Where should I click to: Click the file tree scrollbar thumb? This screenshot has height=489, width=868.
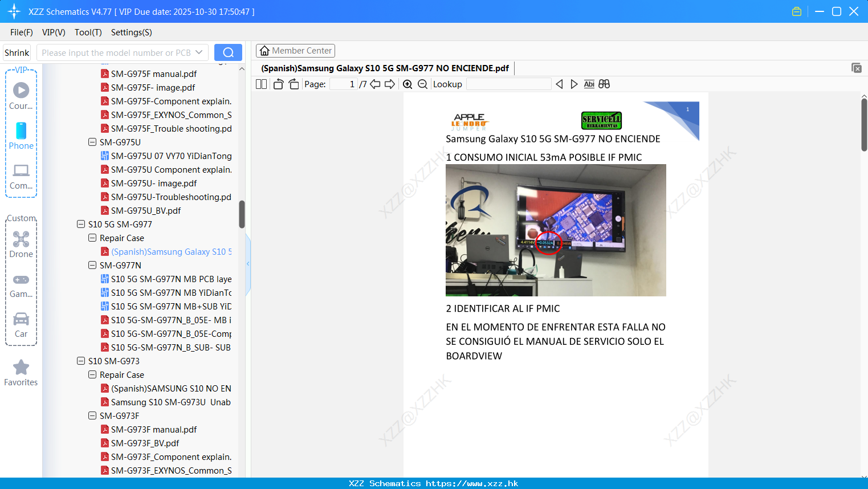coord(242,214)
